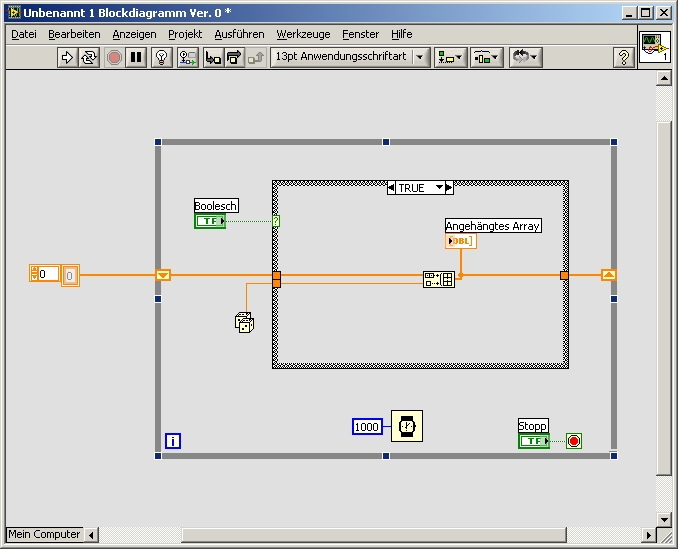Click the Step Over button
The image size is (678, 549).
[x=234, y=57]
